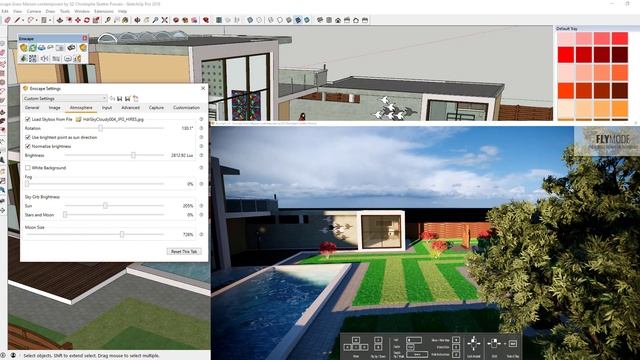
Task: Click the skybox file name HdrSkyCloudy004
Action: (x=113, y=120)
